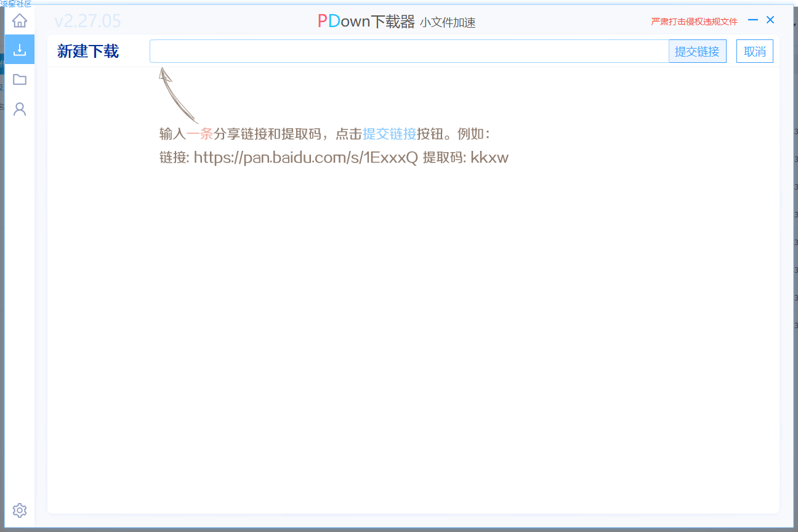Click the 取消 button
Screen dimensions: 798x532
coord(755,51)
